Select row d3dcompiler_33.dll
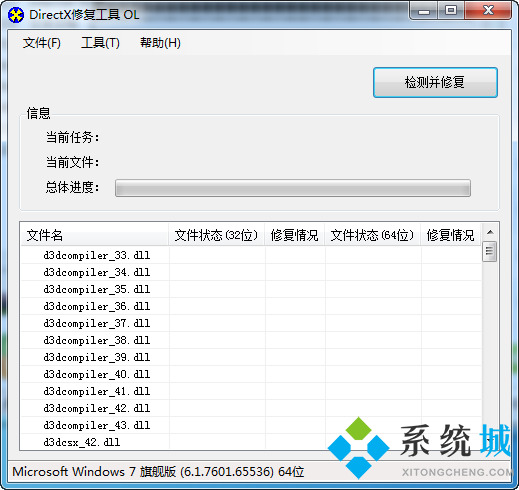The width and height of the screenshot is (519, 490). (251, 255)
